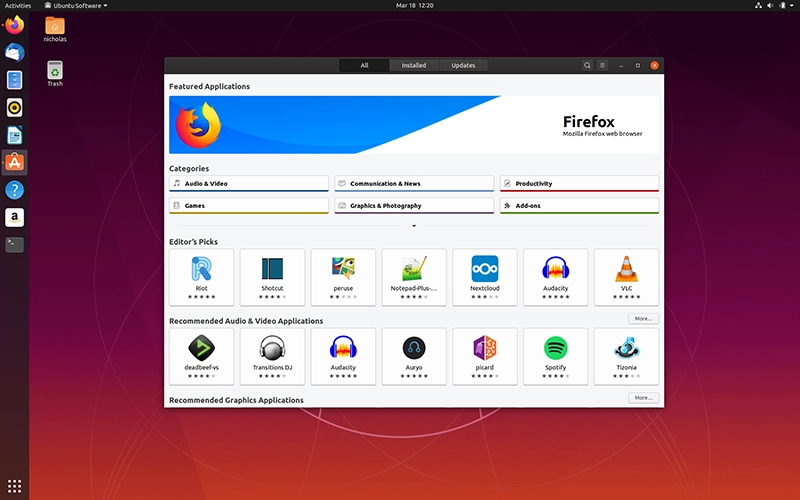
Task: Open VLC app tile
Action: click(627, 278)
